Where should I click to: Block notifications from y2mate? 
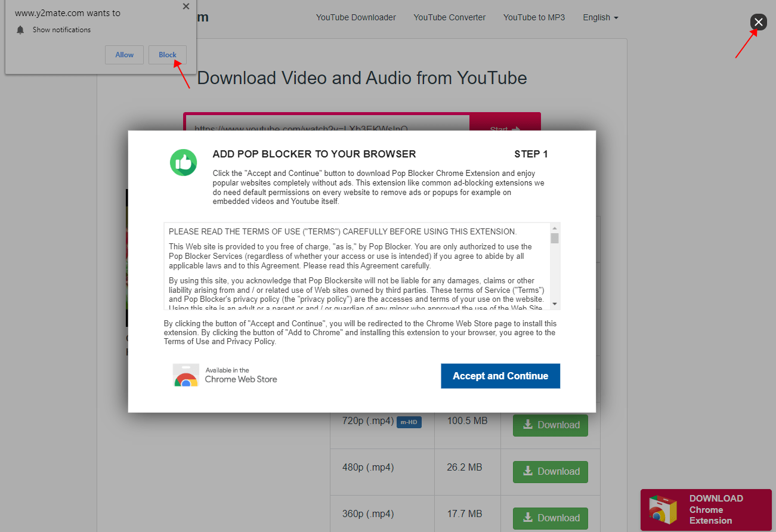point(167,55)
